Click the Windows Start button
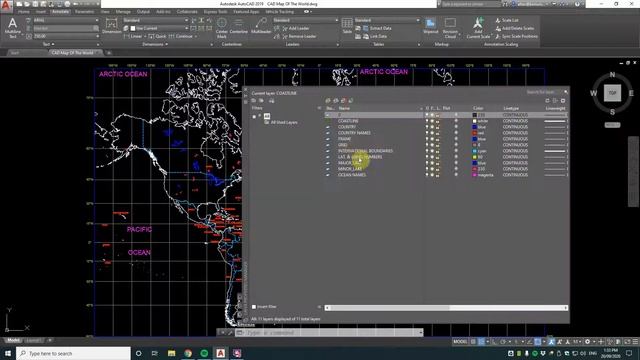Screen dimensions: 640x360 tap(8, 353)
